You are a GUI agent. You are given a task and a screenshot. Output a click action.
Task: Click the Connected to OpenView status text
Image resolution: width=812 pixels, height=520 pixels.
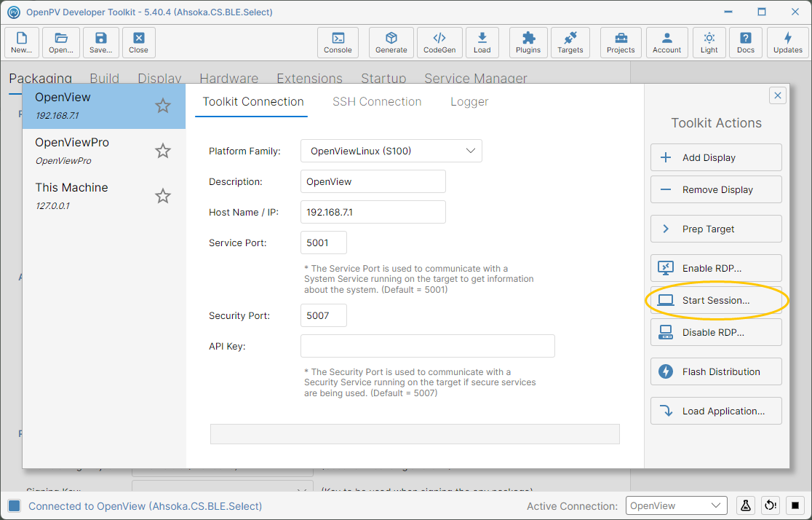145,506
